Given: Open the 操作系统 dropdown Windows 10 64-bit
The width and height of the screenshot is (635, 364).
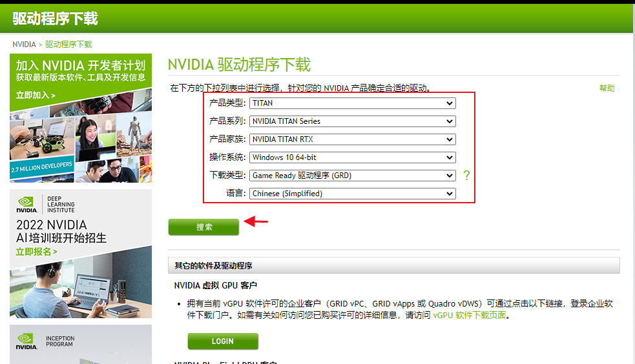Looking at the screenshot, I should click(x=352, y=157).
